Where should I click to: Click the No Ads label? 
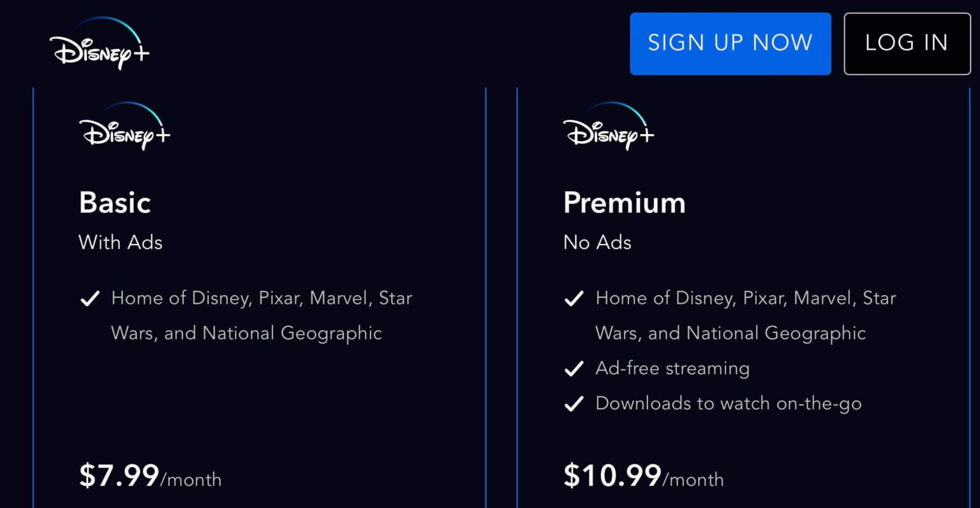pyautogui.click(x=597, y=243)
